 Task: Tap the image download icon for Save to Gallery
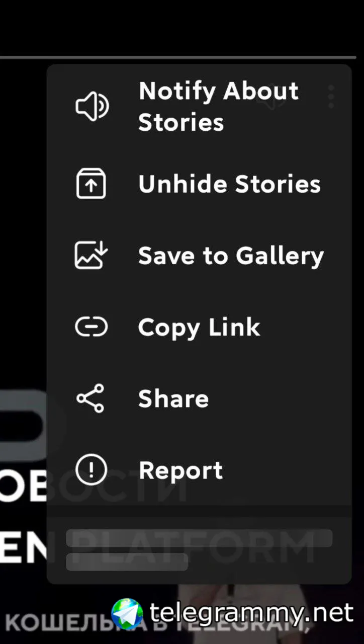tap(92, 255)
